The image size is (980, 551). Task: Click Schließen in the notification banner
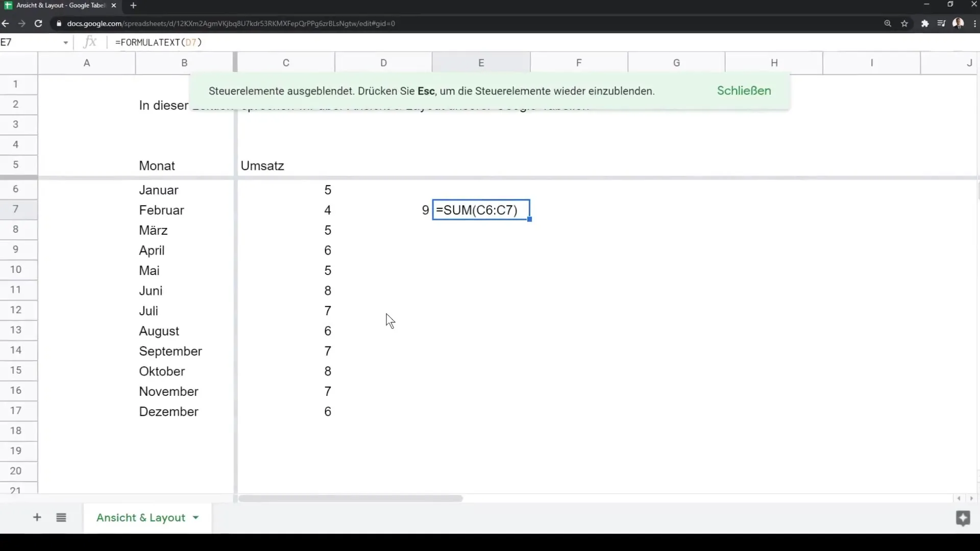(744, 91)
